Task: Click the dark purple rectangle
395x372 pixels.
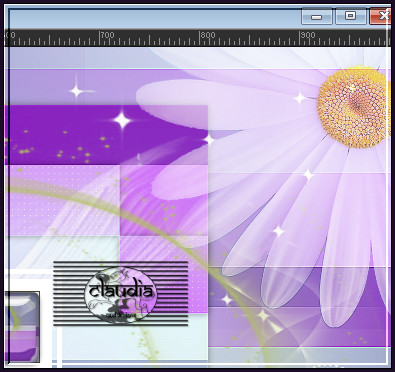Action: 107,135
